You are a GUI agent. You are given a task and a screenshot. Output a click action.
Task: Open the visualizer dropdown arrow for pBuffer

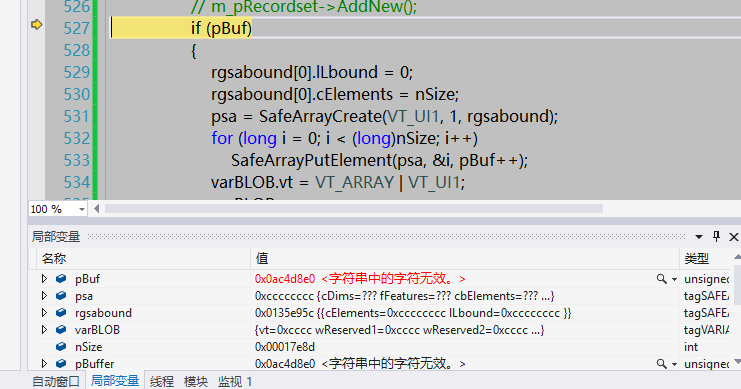pos(674,364)
